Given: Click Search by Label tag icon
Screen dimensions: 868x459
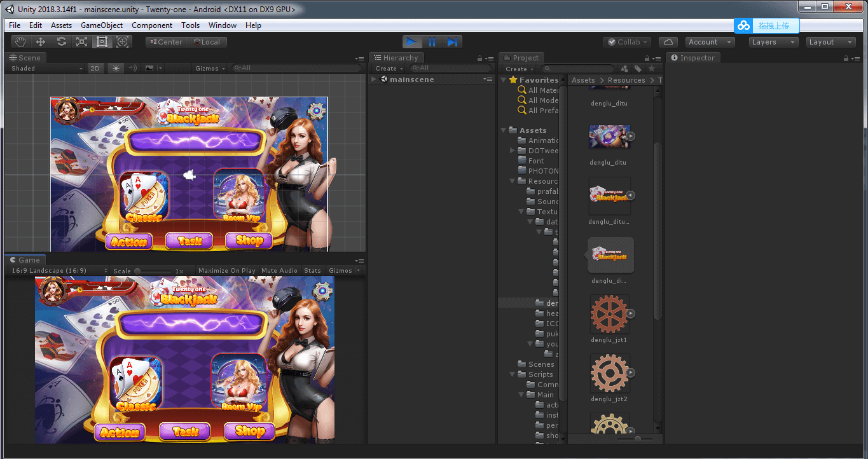Looking at the screenshot, I should click(x=637, y=69).
